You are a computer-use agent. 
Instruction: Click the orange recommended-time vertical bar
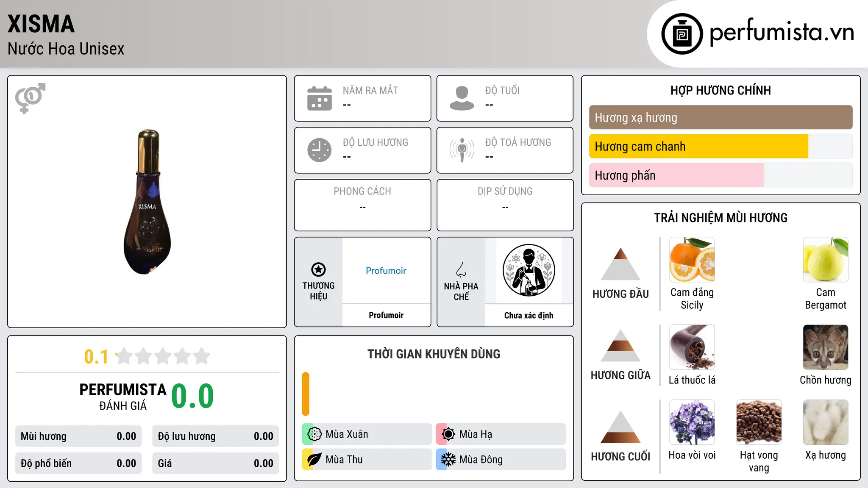point(306,394)
